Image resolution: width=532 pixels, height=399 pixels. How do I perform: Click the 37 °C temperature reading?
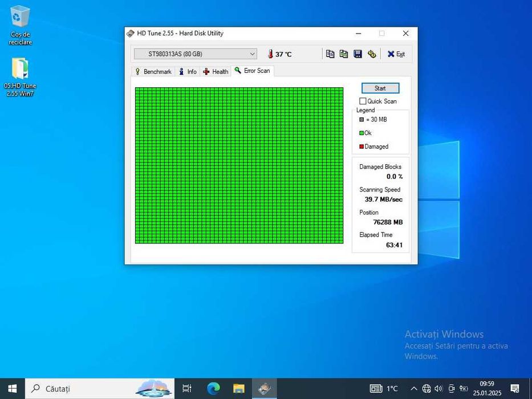click(283, 54)
